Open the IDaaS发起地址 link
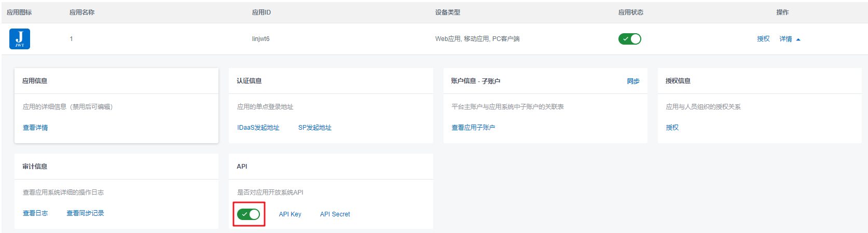868x233 pixels. tap(258, 128)
